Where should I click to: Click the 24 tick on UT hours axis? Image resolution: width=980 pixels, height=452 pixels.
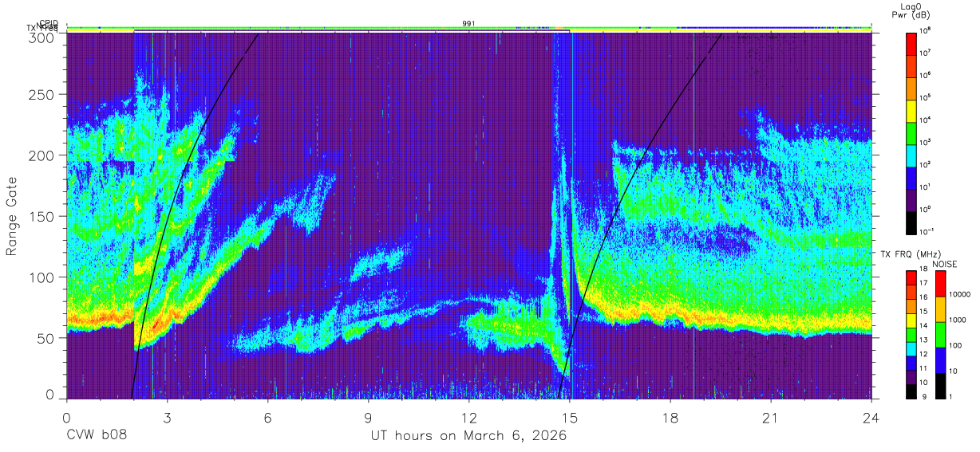coord(871,417)
